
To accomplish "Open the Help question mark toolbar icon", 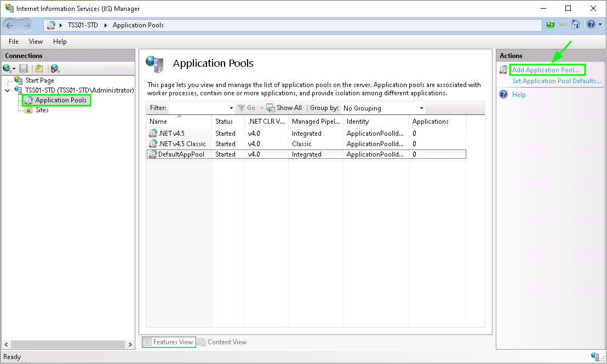I will (591, 25).
